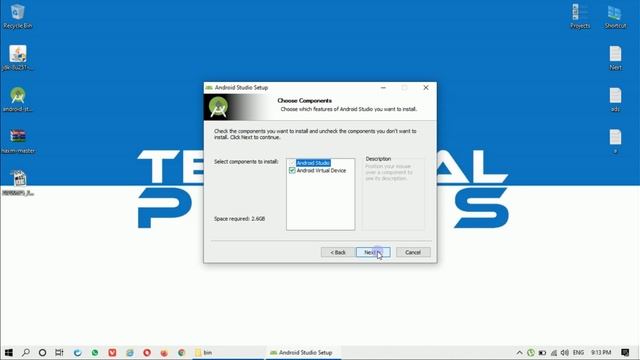The image size is (640, 360).
Task: Open Opera browser from the taskbar
Action: click(147, 352)
